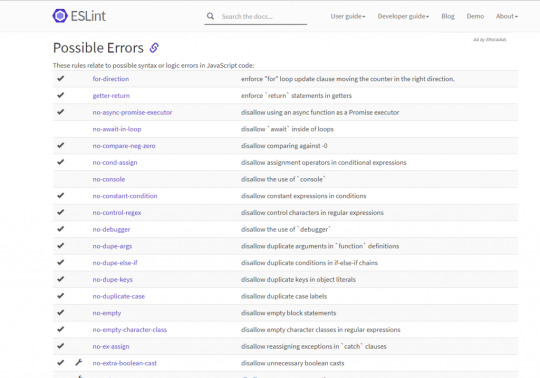Open the no-dupe-else-if rule link
This screenshot has height=378, width=540.
(x=115, y=263)
